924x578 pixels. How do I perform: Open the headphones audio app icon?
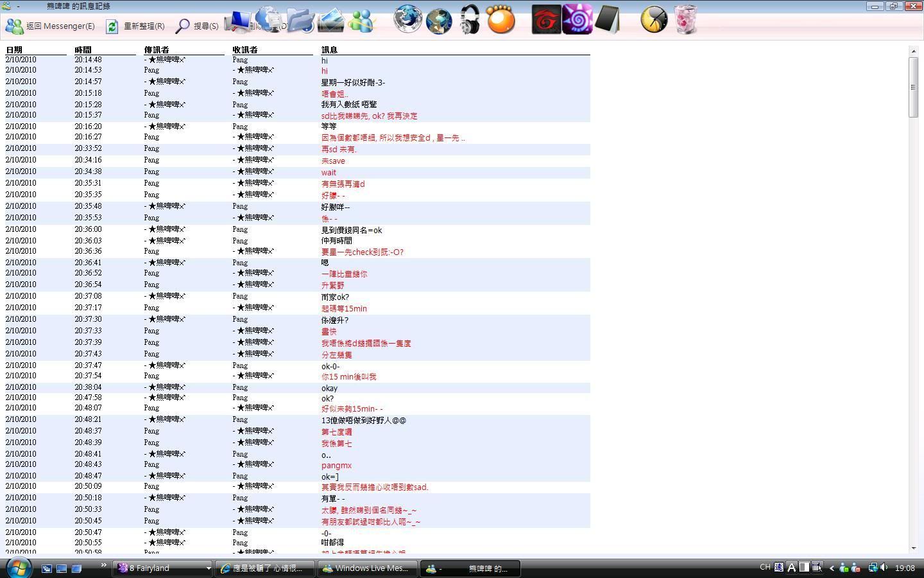pyautogui.click(x=470, y=20)
